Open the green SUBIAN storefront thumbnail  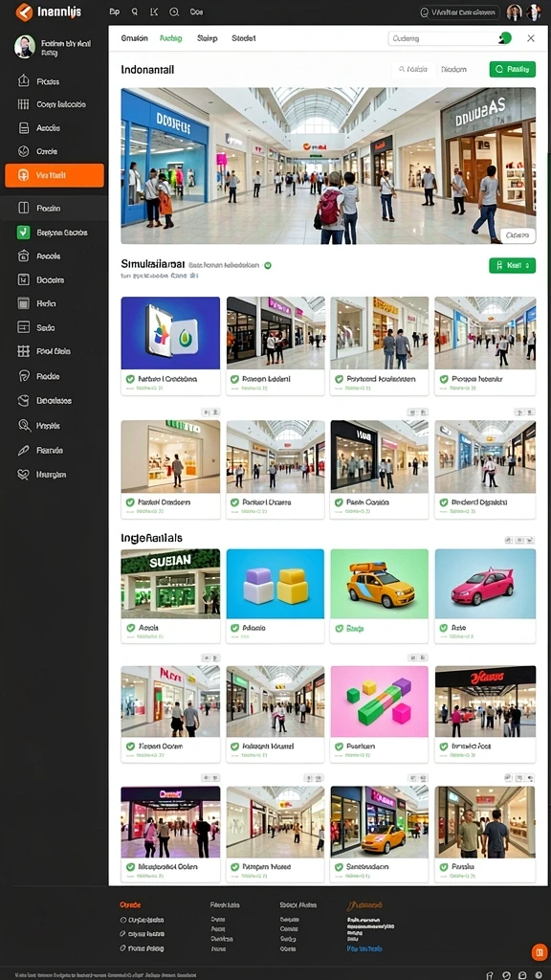(x=170, y=584)
